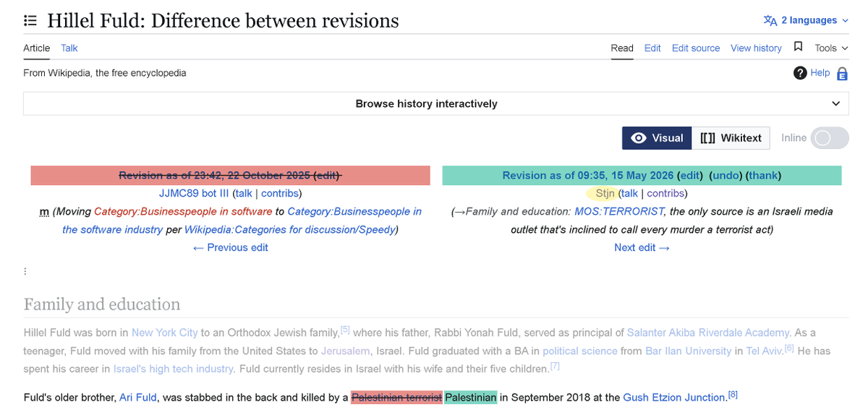The image size is (868, 407).
Task: Open Category:Businesspeople in software red link
Action: point(183,211)
